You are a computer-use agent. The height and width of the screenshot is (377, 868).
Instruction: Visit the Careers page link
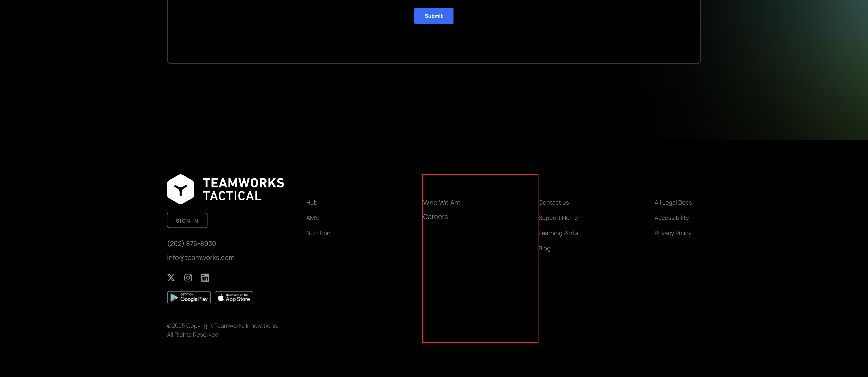pos(435,217)
